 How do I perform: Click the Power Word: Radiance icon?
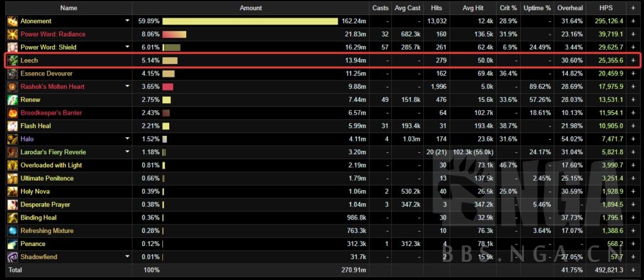(x=13, y=34)
